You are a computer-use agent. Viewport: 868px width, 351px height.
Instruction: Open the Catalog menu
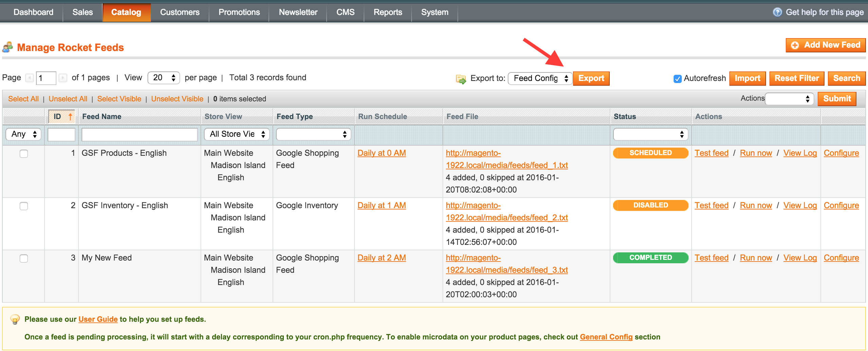click(x=126, y=13)
